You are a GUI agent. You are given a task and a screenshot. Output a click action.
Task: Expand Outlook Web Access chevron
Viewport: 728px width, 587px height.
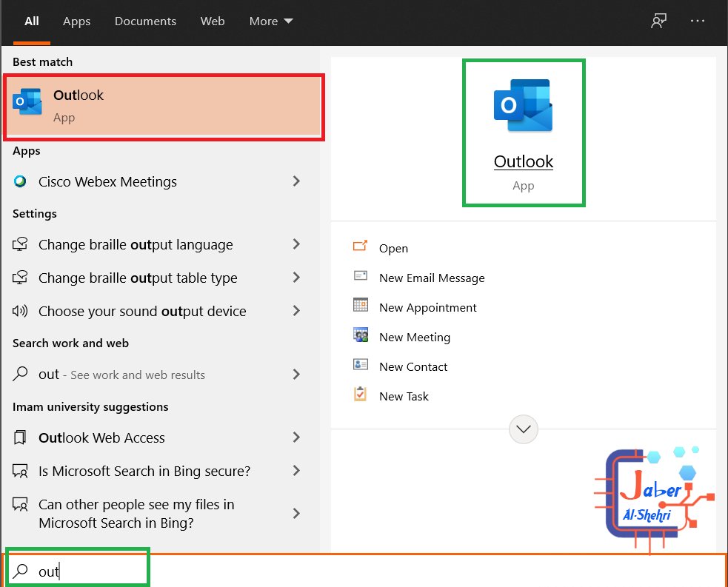[296, 437]
